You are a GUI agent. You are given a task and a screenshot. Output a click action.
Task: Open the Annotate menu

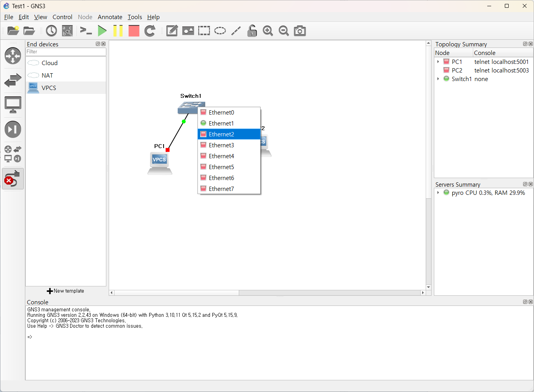[110, 17]
